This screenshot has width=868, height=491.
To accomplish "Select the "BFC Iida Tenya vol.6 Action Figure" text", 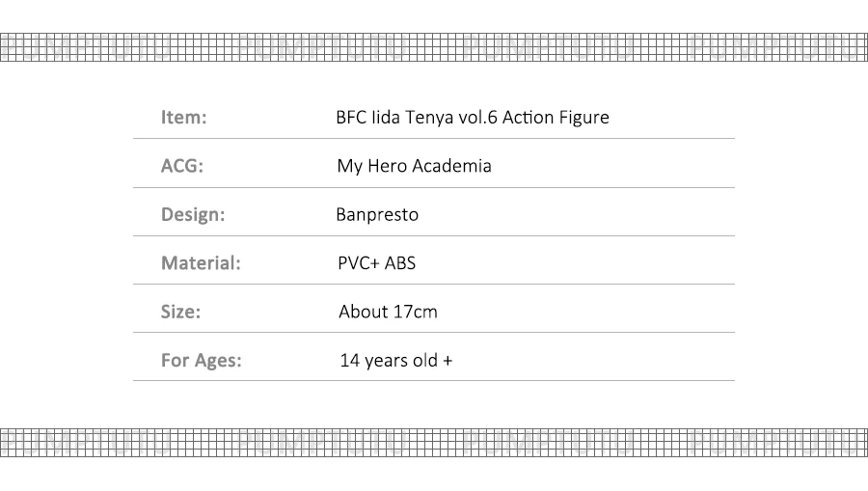I will pyautogui.click(x=473, y=118).
